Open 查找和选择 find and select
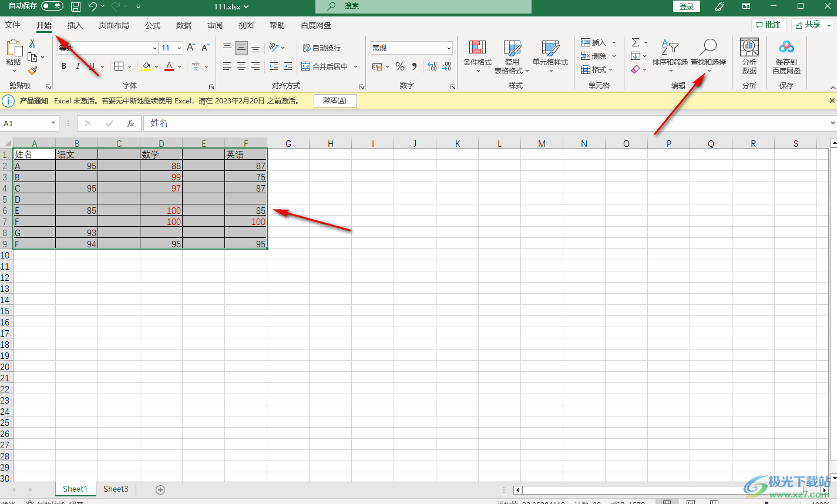The width and height of the screenshot is (837, 504). [x=708, y=56]
